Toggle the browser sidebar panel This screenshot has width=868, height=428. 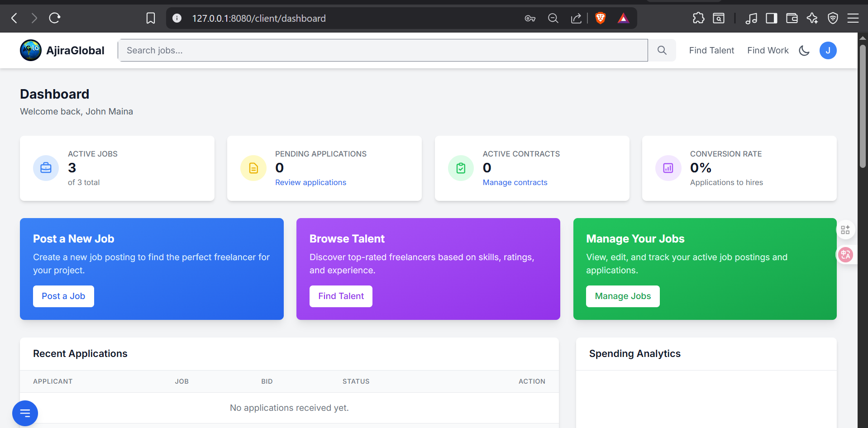(771, 18)
